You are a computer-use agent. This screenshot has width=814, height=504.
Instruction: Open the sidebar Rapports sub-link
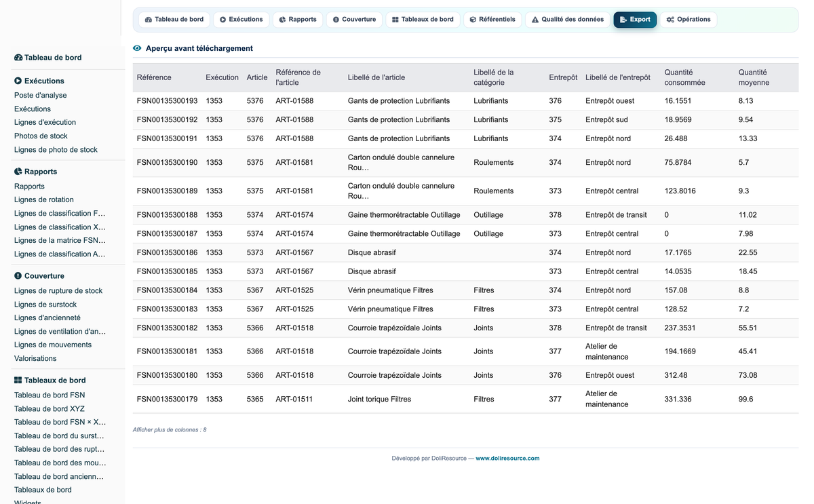29,187
